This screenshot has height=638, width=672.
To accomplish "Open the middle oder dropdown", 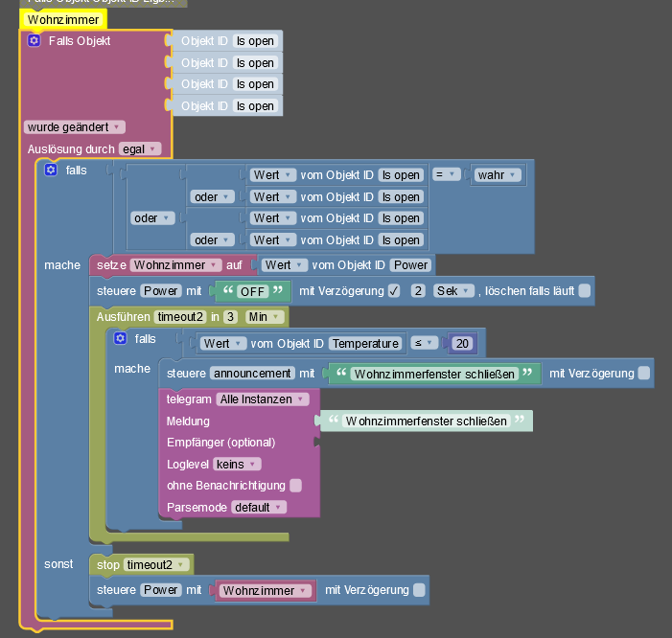I will (152, 218).
